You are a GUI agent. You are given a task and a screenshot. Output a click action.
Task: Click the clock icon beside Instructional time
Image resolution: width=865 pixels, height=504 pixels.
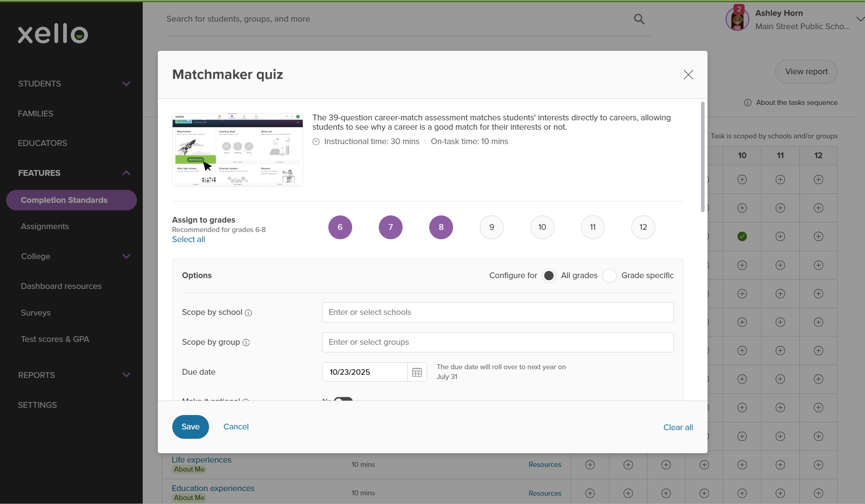(x=316, y=142)
